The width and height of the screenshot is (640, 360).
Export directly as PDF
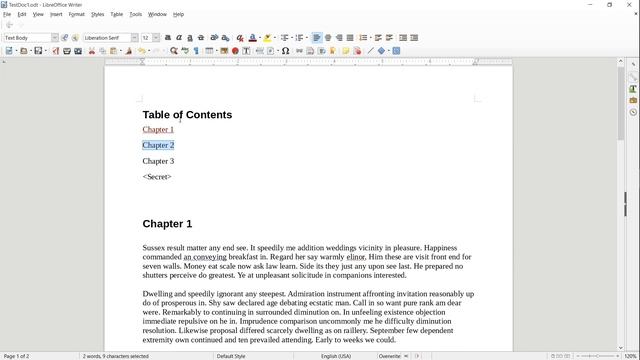(x=56, y=51)
